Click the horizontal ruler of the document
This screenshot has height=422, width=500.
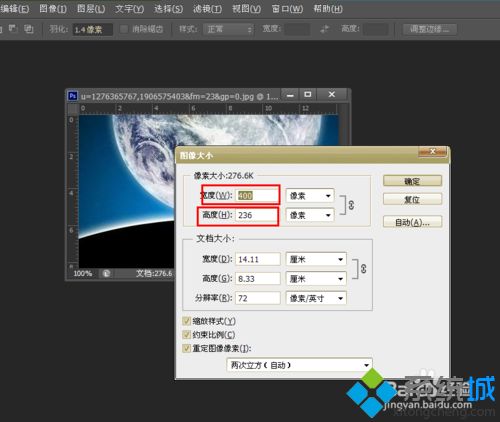[208, 109]
